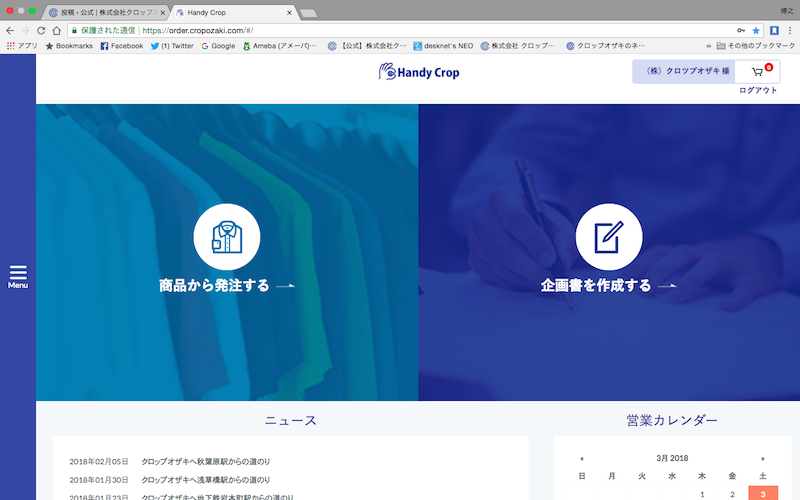
Task: Bookmark this page with the star icon
Action: tap(756, 31)
